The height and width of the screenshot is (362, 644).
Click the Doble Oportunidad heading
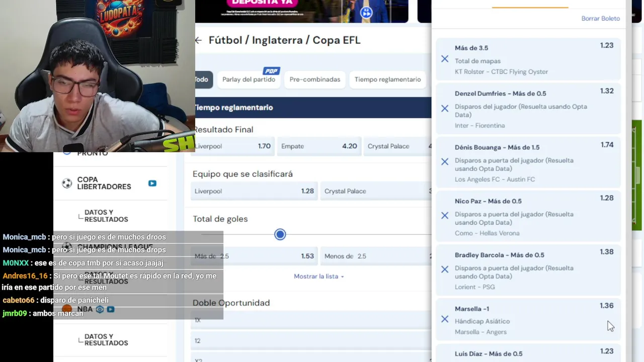[x=231, y=303]
